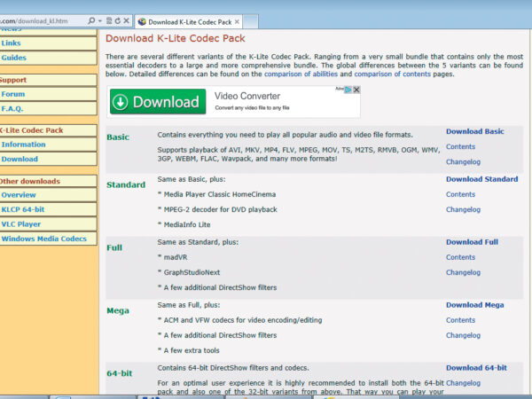This screenshot has width=532, height=399.
Task: Close the Video Converter advertisement
Action: pos(355,90)
